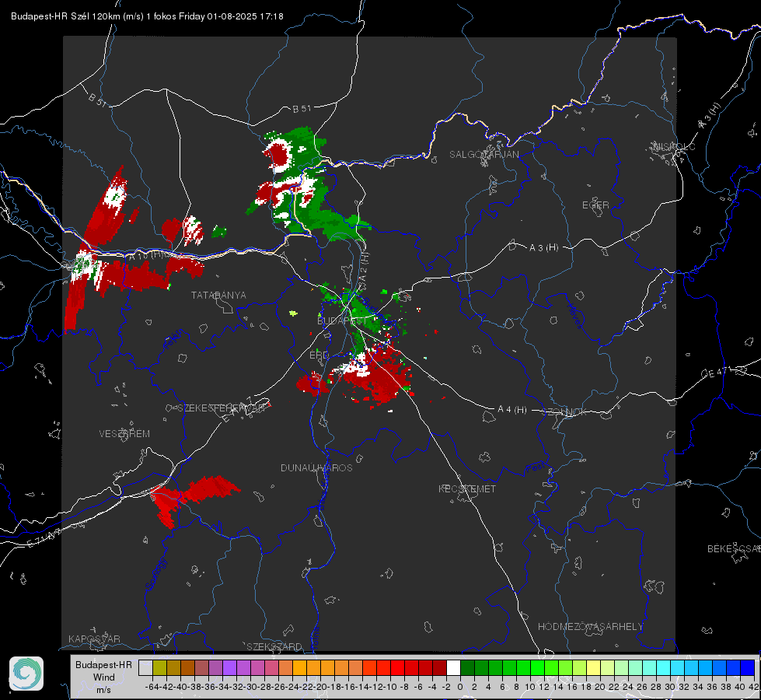Click the EGER city label

point(595,205)
